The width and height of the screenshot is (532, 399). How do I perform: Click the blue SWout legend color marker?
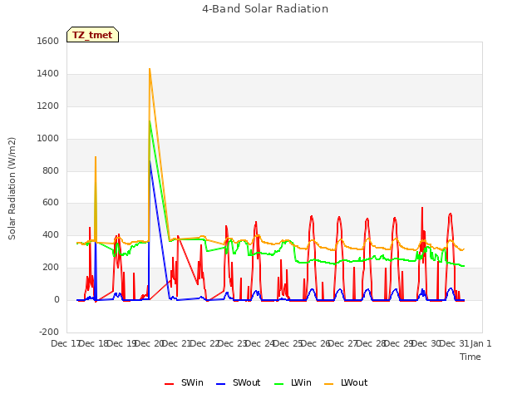pyautogui.click(x=220, y=384)
